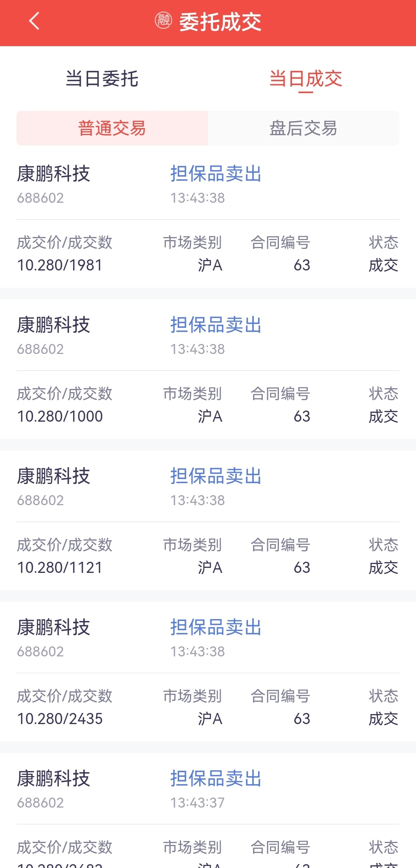Screen dimensions: 416x868
Task: Tap the 康鹏科技 name in last visible record
Action: (x=54, y=778)
